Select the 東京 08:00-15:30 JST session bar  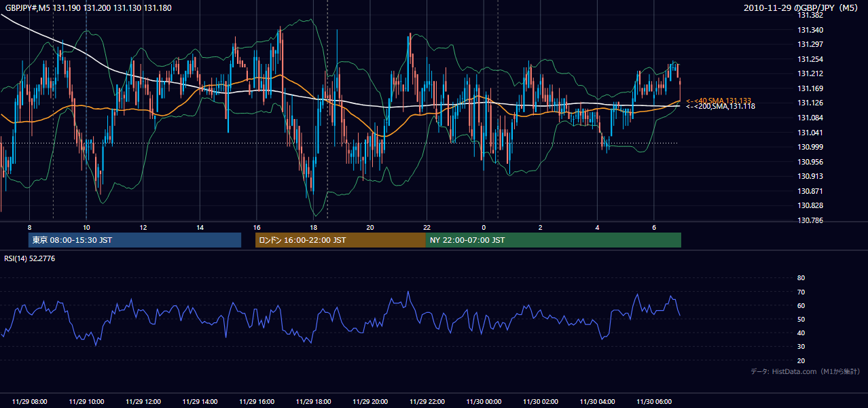tap(134, 240)
